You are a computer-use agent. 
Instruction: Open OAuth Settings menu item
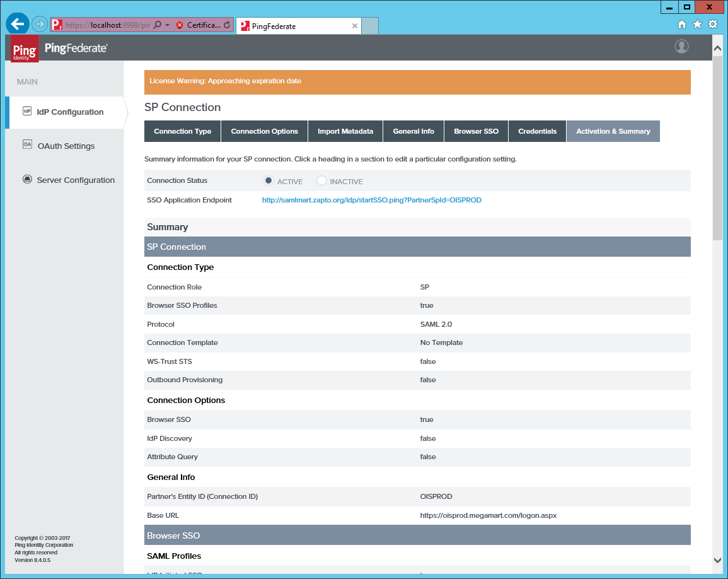coord(66,146)
